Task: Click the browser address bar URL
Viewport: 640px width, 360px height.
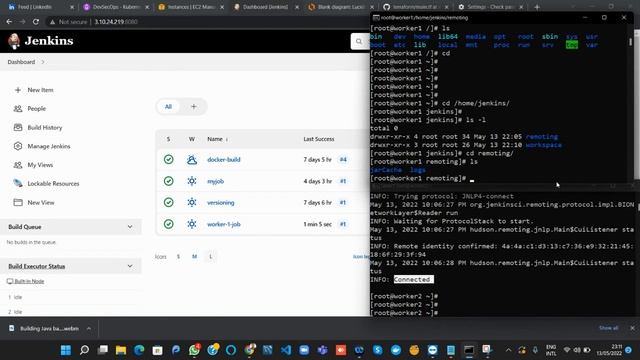Action: [116, 22]
